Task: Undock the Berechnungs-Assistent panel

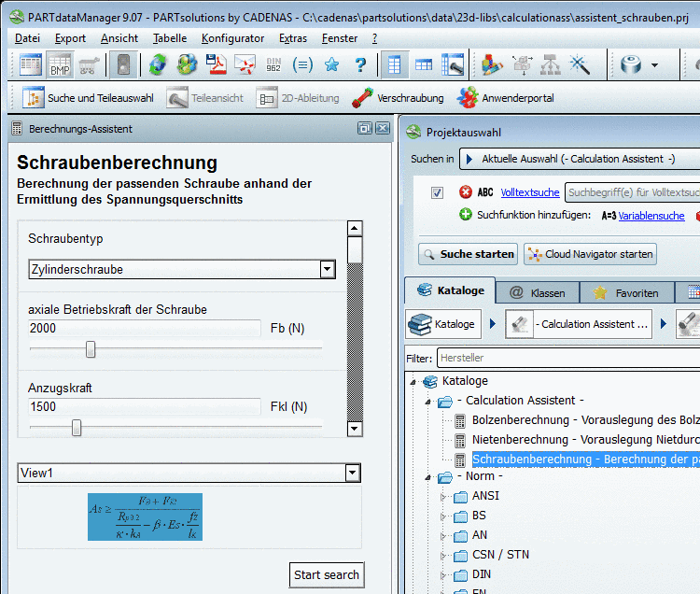Action: coord(365,129)
